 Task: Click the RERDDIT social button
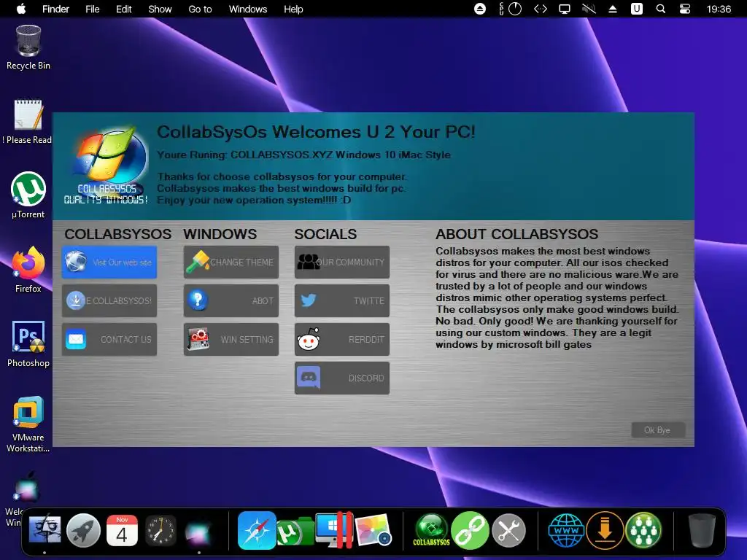342,339
